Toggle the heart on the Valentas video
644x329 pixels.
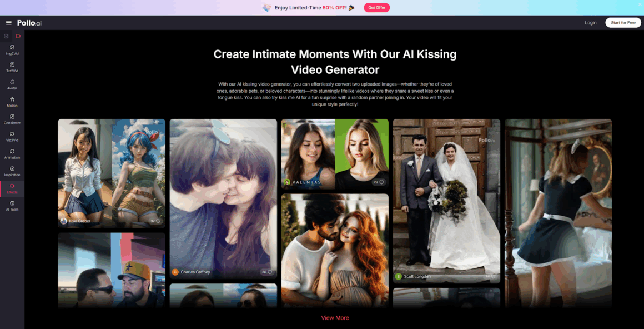click(381, 182)
